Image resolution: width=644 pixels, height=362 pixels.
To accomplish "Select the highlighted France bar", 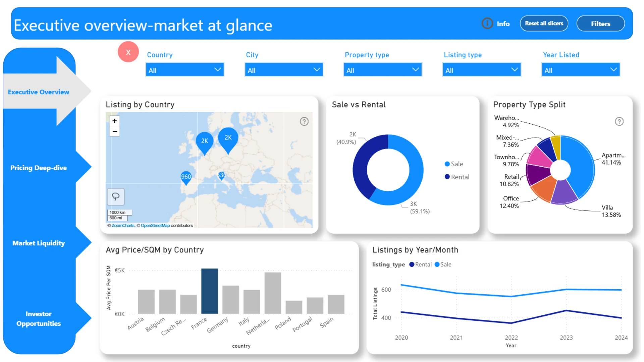I will click(x=209, y=291).
